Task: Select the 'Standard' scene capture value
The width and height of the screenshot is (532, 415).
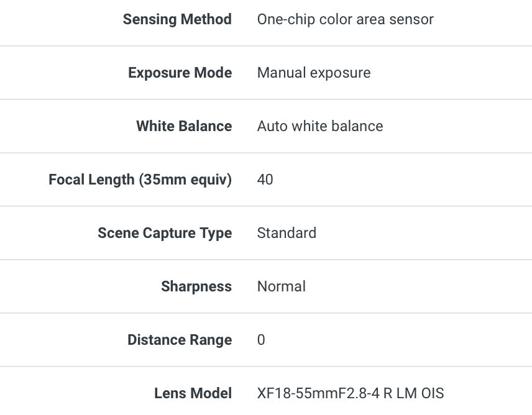Action: point(287,233)
